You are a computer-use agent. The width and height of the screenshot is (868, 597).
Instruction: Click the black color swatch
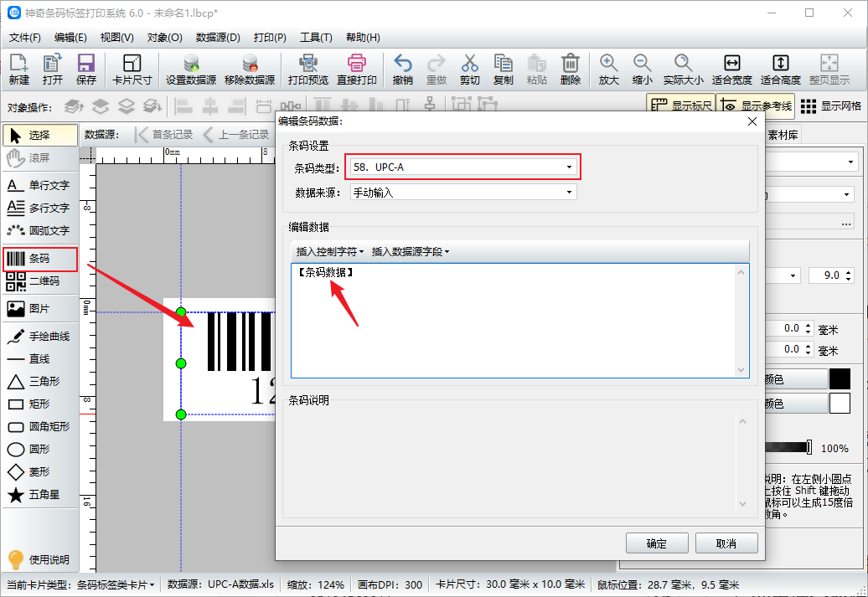point(840,379)
